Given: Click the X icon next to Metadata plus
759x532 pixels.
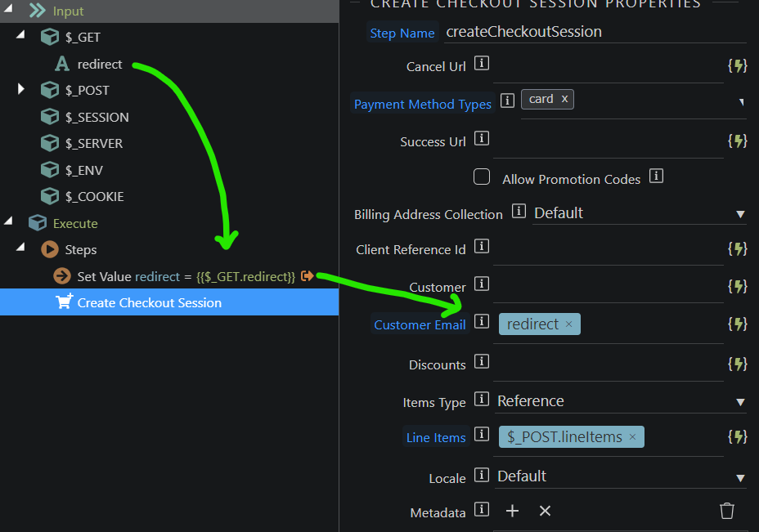Looking at the screenshot, I should click(545, 511).
